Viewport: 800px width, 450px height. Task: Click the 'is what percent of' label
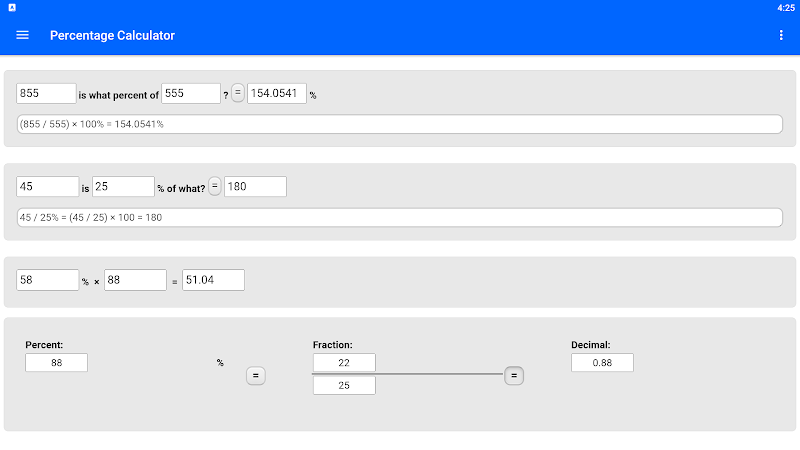[118, 95]
